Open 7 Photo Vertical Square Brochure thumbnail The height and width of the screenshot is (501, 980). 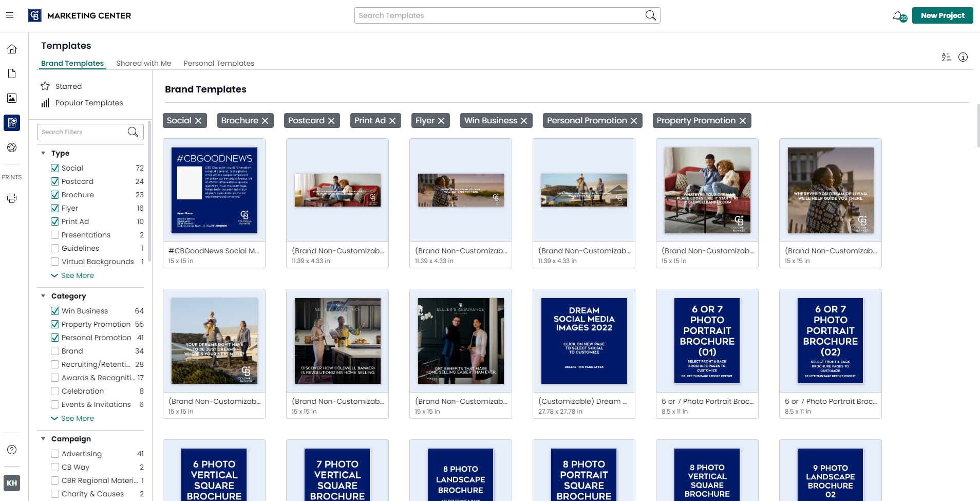pos(337,475)
